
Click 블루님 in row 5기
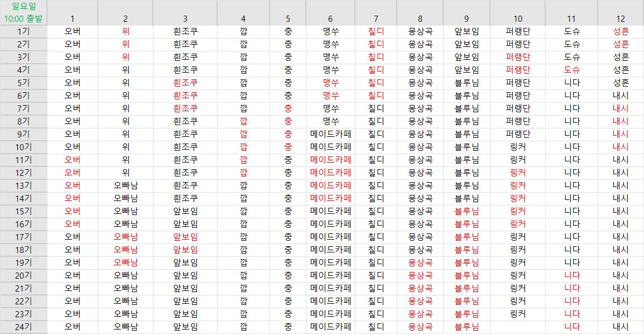(x=467, y=83)
